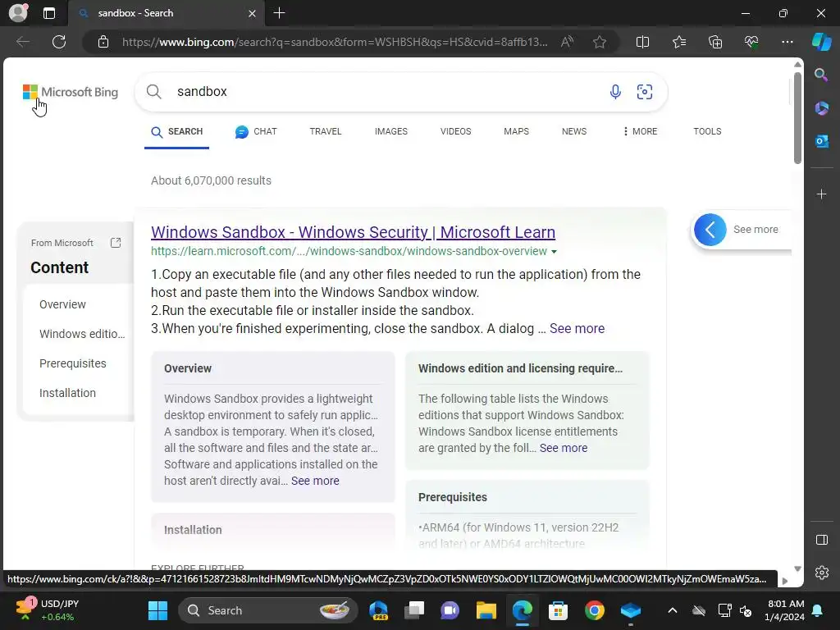Toggle the sidebar panel layout icon
Screen dimensions: 840x630
point(822,540)
